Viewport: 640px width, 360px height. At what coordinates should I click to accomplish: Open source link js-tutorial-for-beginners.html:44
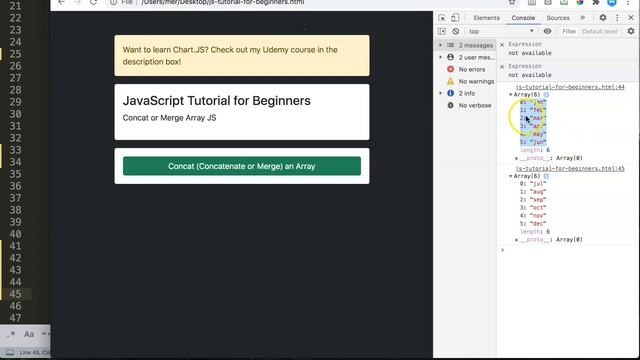(x=570, y=87)
